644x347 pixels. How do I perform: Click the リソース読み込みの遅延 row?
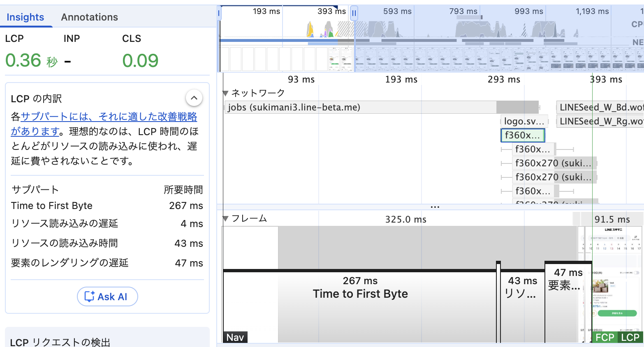[107, 223]
